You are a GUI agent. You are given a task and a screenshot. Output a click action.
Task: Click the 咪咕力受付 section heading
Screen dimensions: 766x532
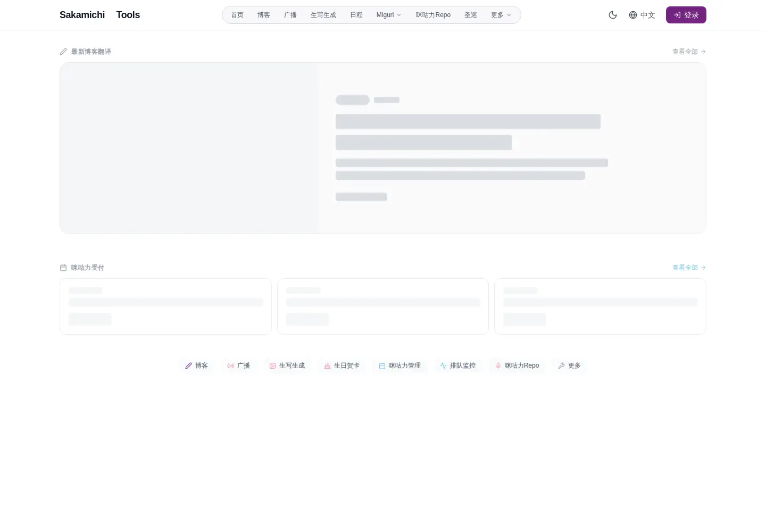(88, 268)
